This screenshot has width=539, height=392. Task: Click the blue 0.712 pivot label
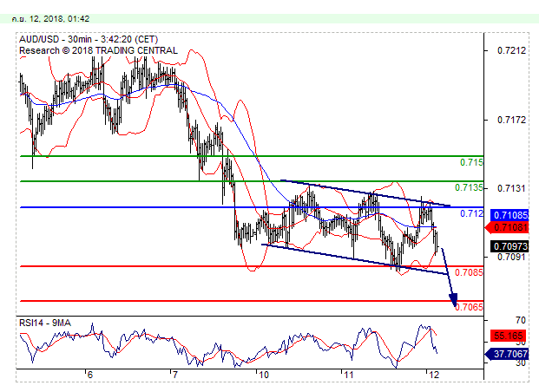tap(471, 213)
